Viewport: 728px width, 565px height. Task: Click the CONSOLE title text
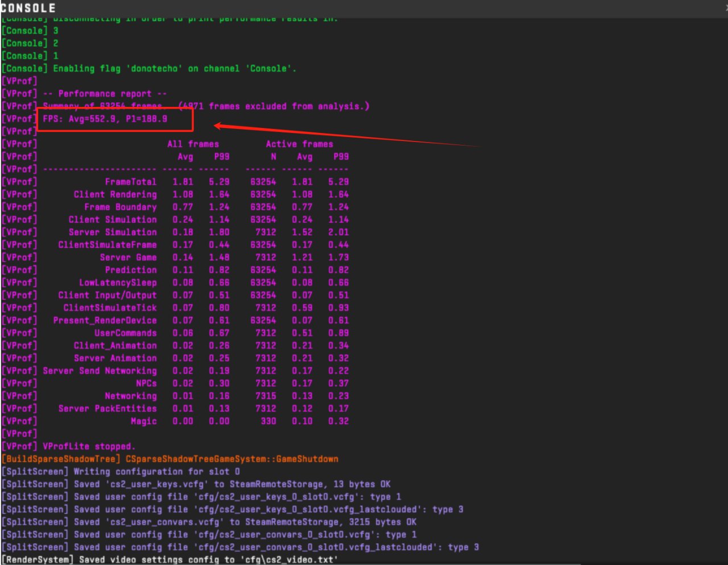[x=28, y=8]
